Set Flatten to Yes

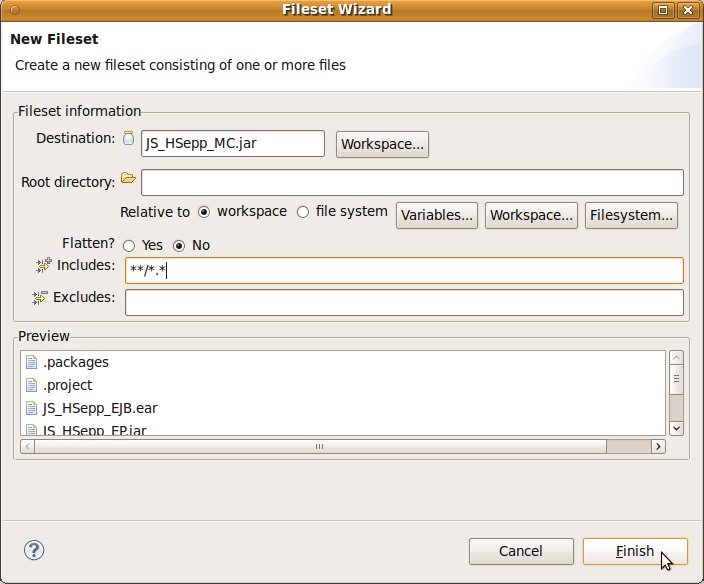click(129, 246)
